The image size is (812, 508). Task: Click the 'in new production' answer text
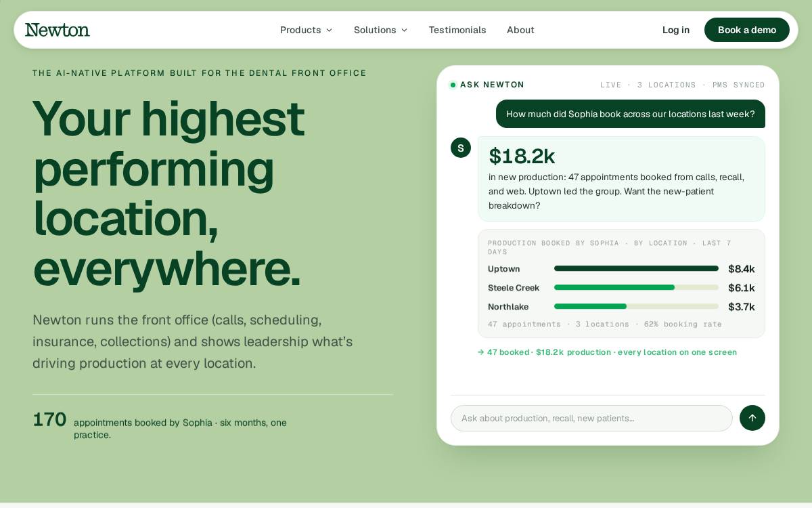pos(616,191)
